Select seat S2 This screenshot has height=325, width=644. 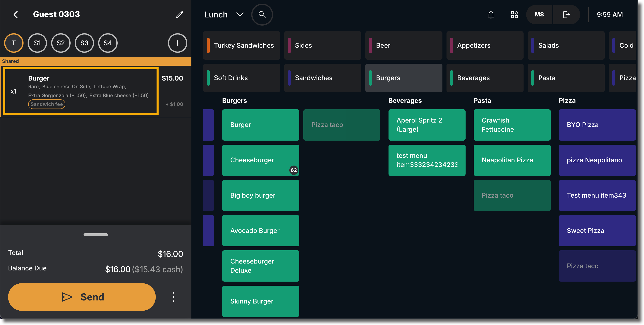[x=61, y=43]
